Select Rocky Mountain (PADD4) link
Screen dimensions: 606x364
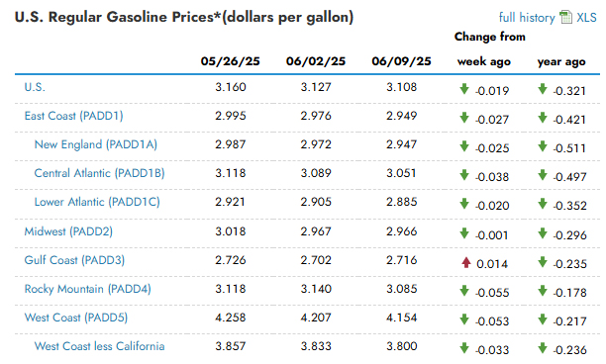click(88, 289)
